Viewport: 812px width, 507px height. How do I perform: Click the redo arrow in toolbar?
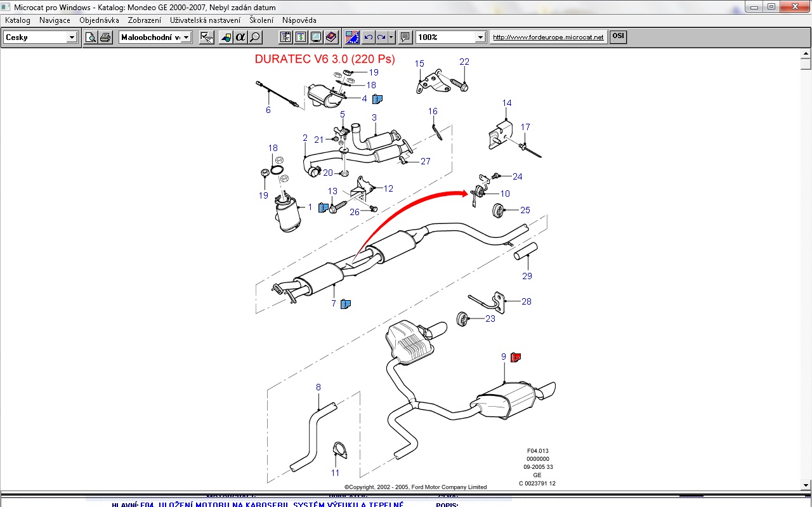tap(381, 37)
